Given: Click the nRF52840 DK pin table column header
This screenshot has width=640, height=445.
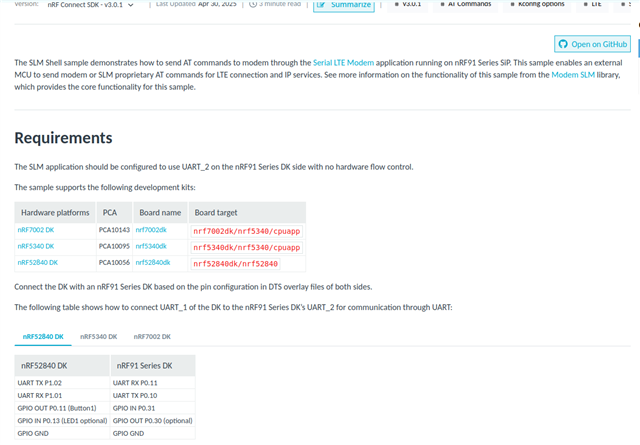Looking at the screenshot, I should click(x=62, y=366).
